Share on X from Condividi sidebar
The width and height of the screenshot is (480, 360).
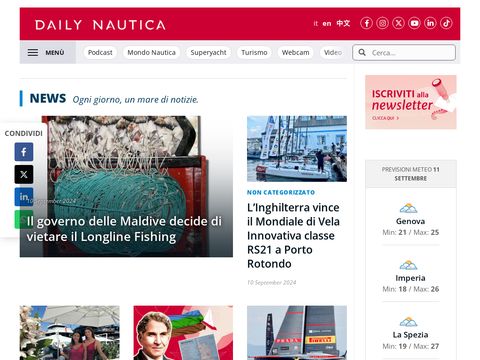(24, 174)
